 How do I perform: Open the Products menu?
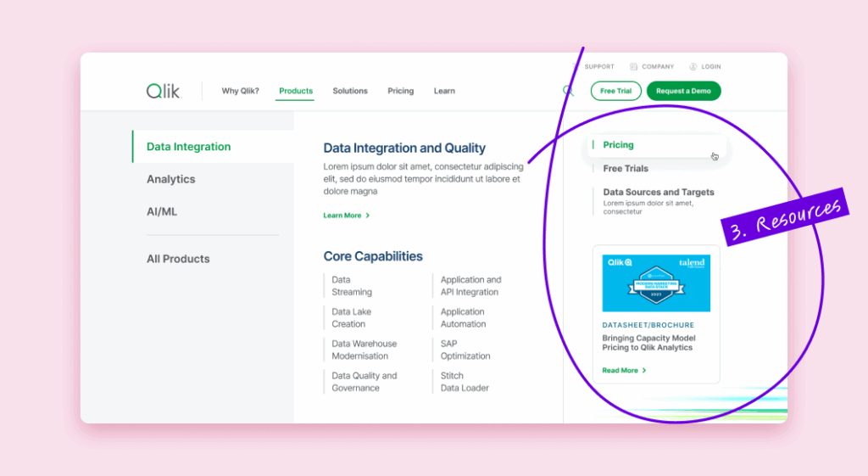pyautogui.click(x=296, y=91)
